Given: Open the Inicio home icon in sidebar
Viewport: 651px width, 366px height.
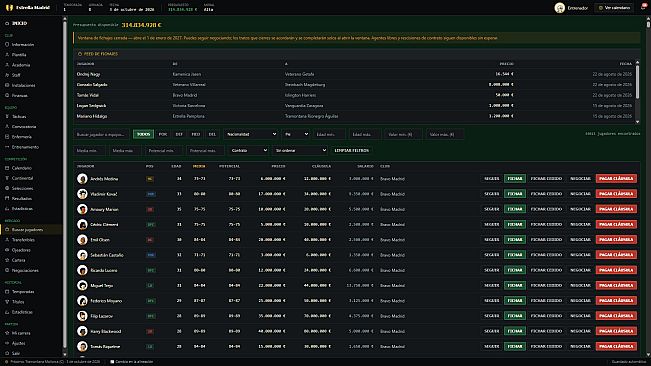Looking at the screenshot, I should click(x=7, y=24).
